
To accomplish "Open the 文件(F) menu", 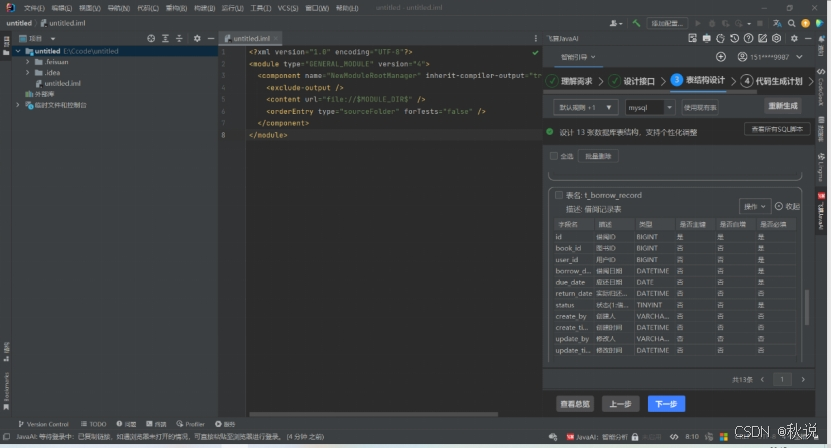I will [34, 8].
